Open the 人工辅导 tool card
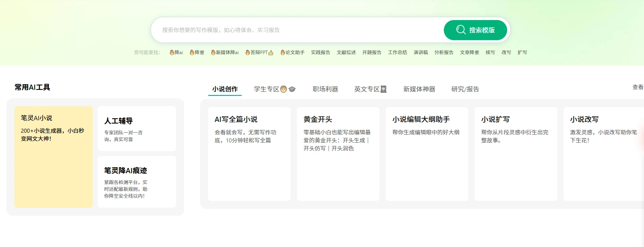The image size is (644, 247). point(137,129)
